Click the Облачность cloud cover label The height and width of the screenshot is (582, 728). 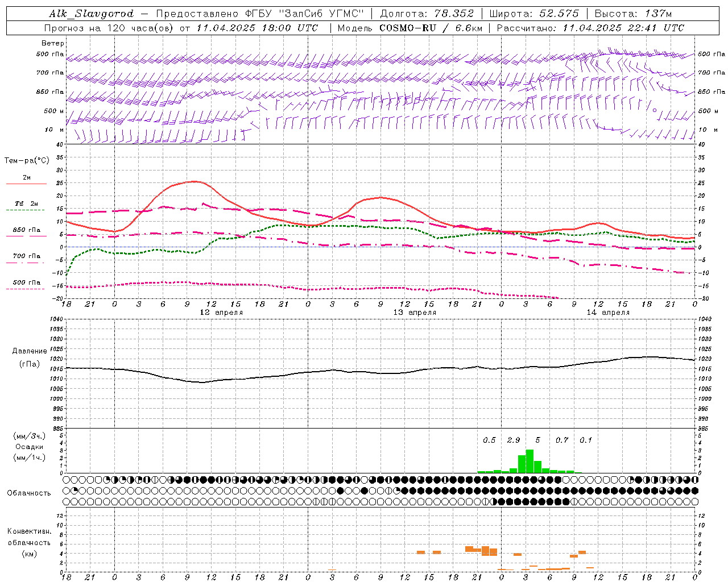(x=29, y=493)
